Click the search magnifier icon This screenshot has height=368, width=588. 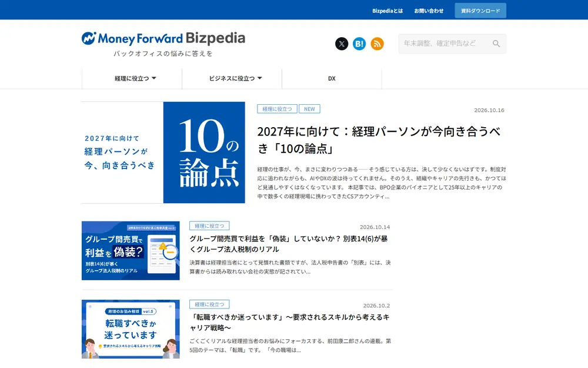(496, 44)
